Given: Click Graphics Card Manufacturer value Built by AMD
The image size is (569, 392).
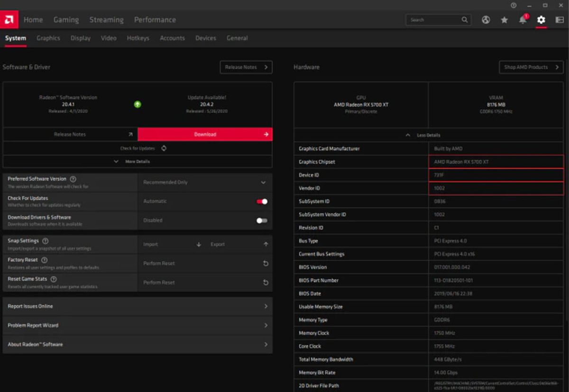Looking at the screenshot, I should pyautogui.click(x=448, y=149).
